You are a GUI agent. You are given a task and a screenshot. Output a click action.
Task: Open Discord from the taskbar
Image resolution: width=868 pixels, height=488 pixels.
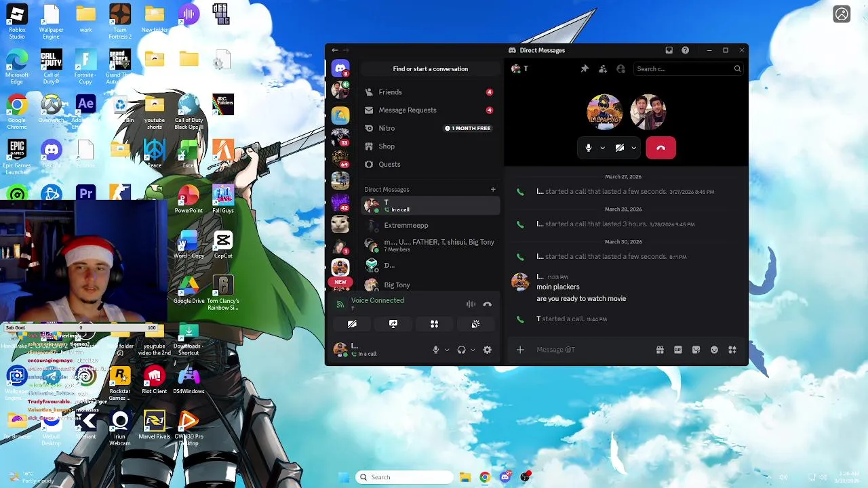505,477
